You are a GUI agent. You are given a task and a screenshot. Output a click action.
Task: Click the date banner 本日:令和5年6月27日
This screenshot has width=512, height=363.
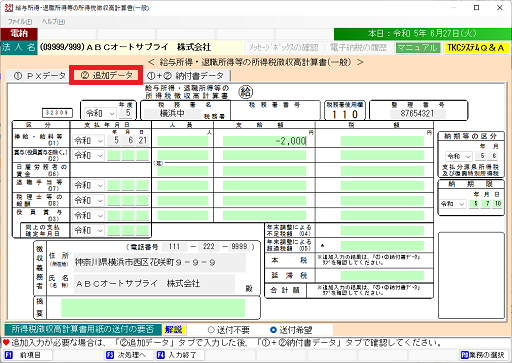(x=422, y=34)
